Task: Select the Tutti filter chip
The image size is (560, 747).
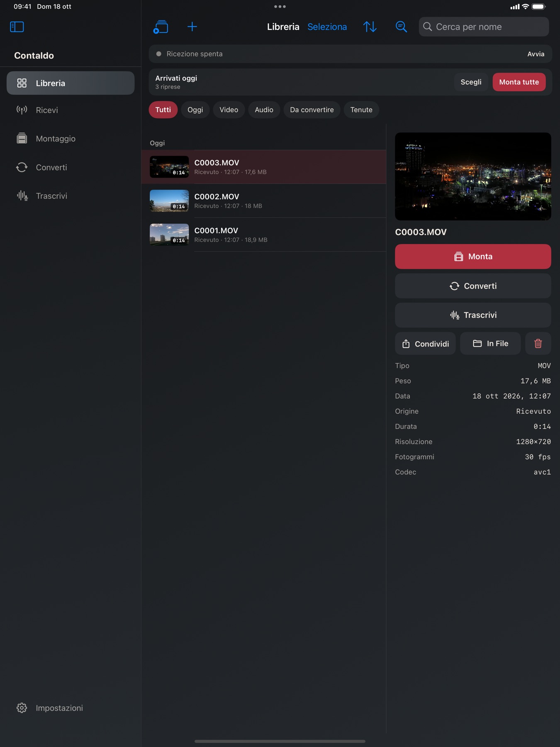Action: [x=163, y=110]
